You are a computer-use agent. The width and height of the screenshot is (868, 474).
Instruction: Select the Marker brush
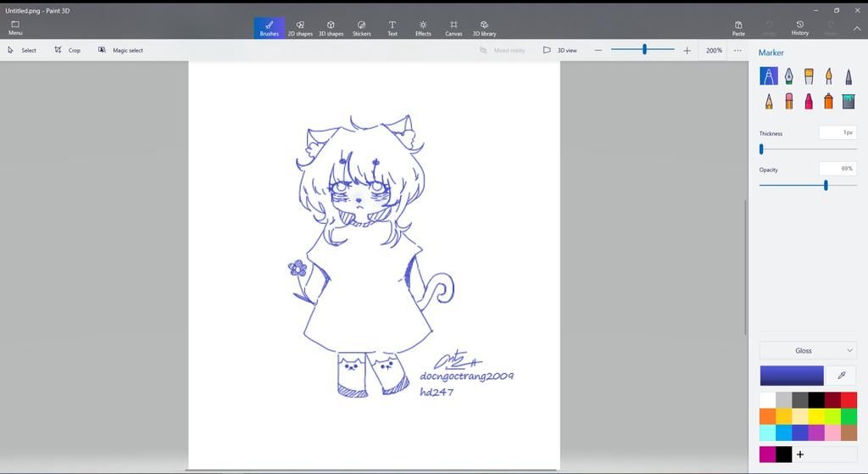(x=768, y=75)
